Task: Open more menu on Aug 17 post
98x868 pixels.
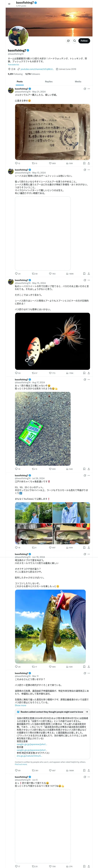Action: tap(89, 379)
